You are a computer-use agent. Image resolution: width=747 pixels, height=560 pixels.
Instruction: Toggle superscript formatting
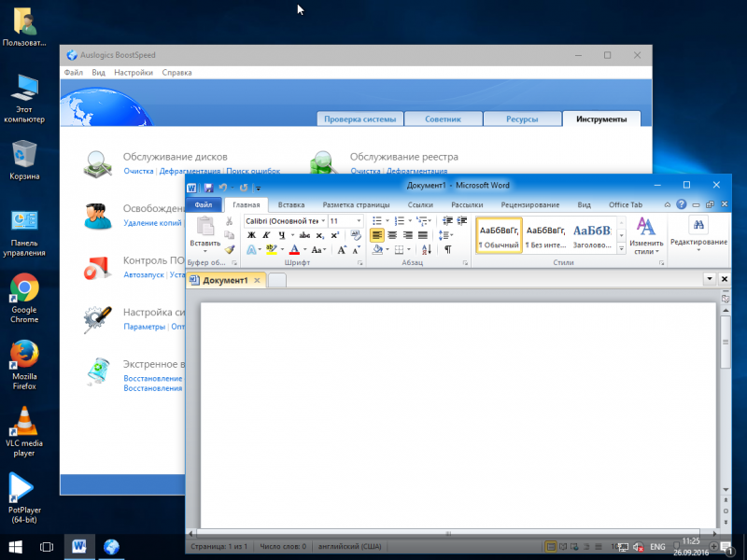335,235
